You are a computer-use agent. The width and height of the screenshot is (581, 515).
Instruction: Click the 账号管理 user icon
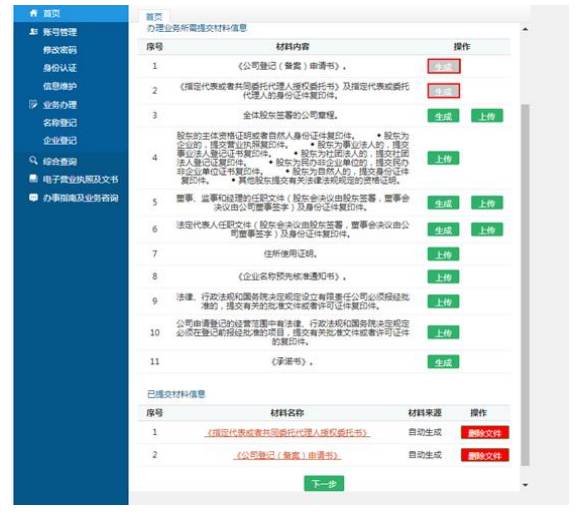tap(33, 31)
